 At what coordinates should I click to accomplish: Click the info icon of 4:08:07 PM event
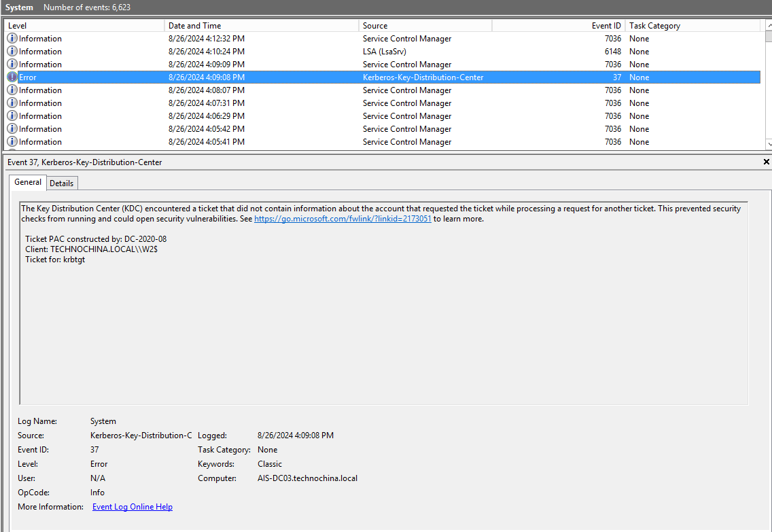tap(12, 90)
